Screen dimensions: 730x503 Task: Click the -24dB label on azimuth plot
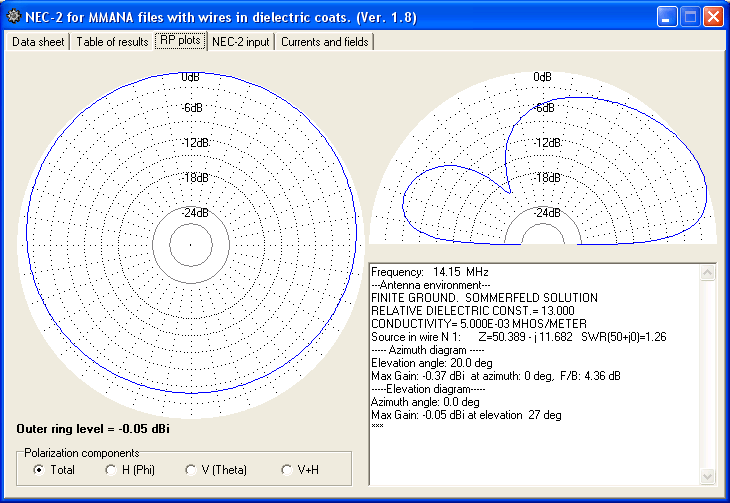(196, 213)
